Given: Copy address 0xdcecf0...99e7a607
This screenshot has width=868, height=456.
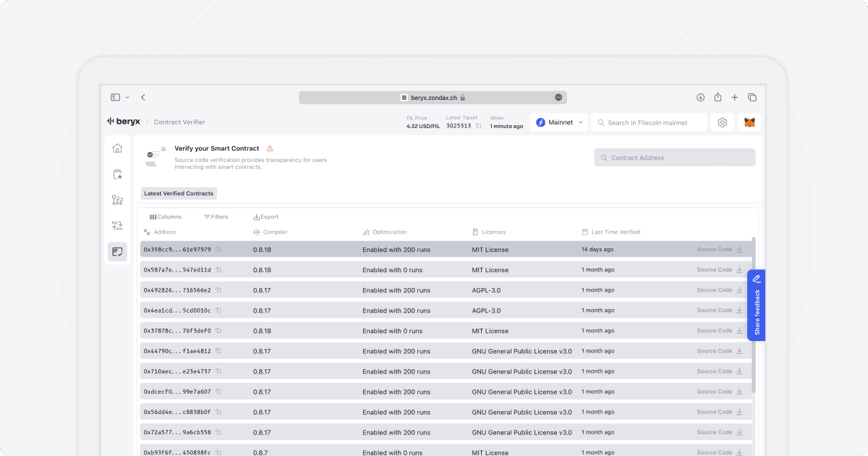Looking at the screenshot, I should pos(218,392).
